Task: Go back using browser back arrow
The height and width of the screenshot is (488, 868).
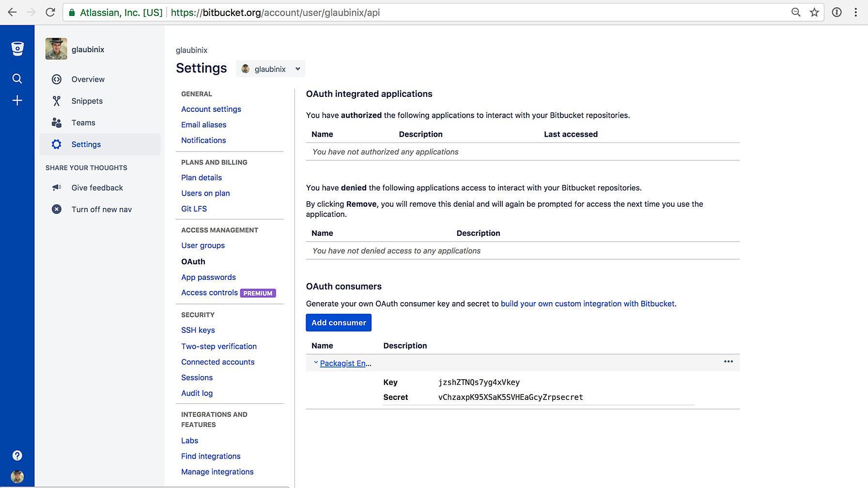Action: pyautogui.click(x=12, y=12)
